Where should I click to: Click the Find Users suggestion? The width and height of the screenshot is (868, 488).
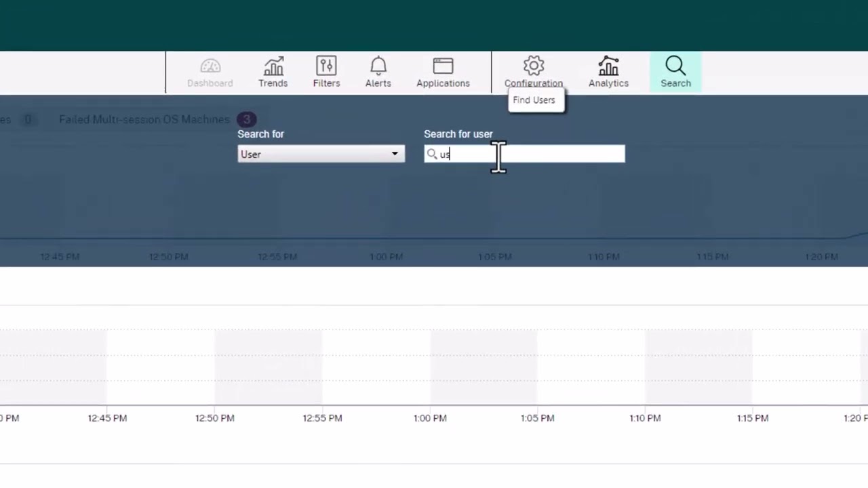pyautogui.click(x=534, y=100)
